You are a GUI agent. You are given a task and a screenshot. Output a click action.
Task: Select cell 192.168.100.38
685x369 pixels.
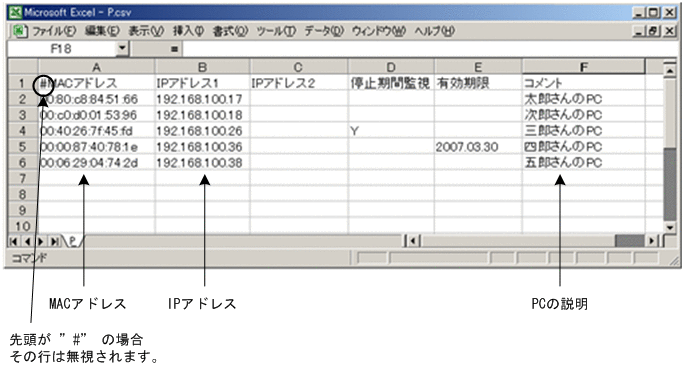pos(202,163)
